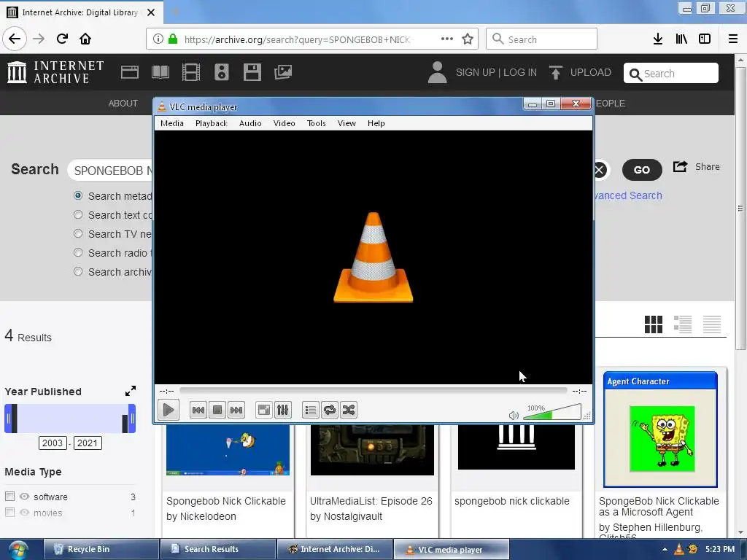Switch to grid tile view

pos(654,324)
